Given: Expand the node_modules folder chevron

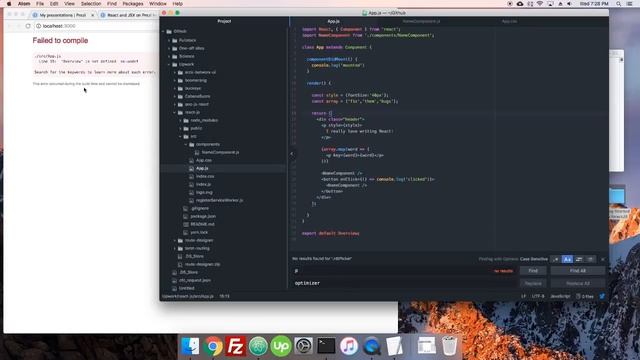Looking at the screenshot, I should [181, 120].
